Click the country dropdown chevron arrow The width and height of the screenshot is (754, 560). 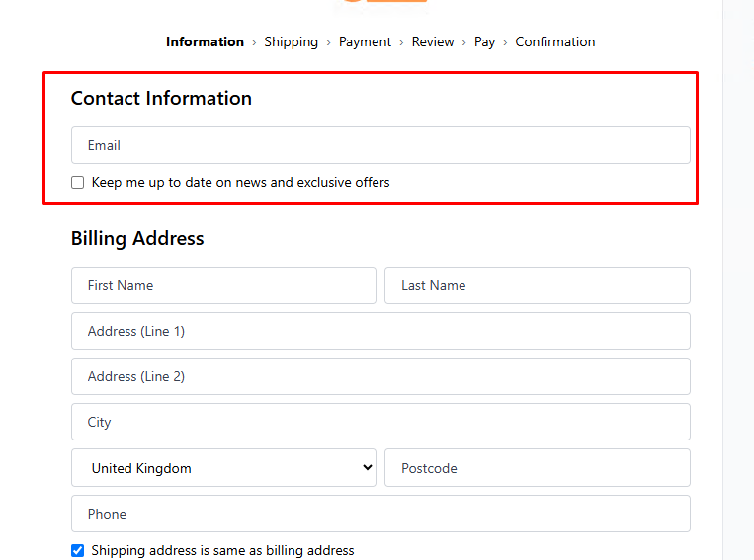pyautogui.click(x=368, y=467)
